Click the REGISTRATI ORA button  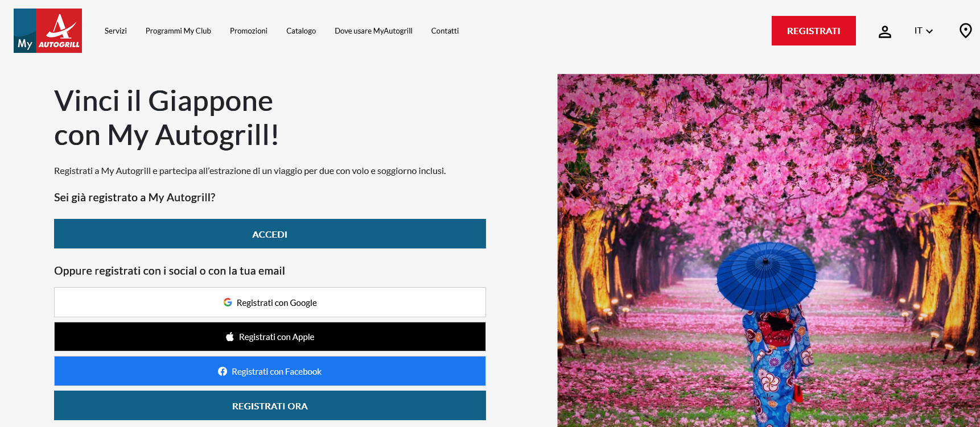(270, 406)
